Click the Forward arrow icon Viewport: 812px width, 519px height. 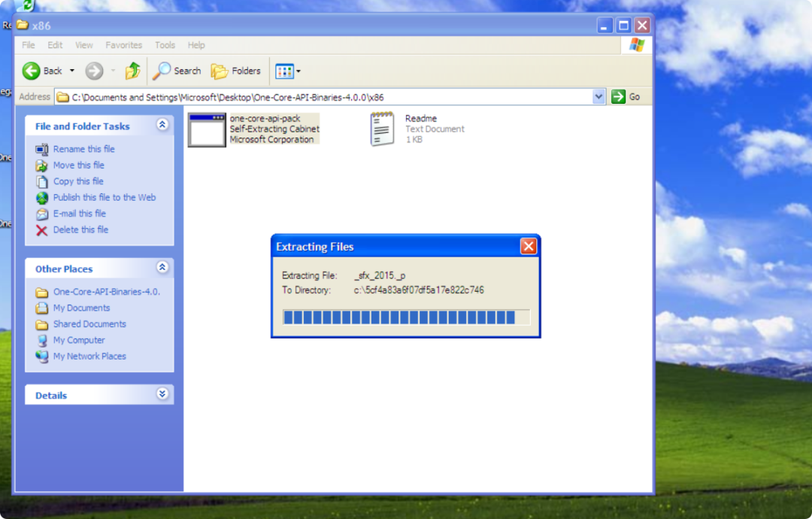click(94, 71)
